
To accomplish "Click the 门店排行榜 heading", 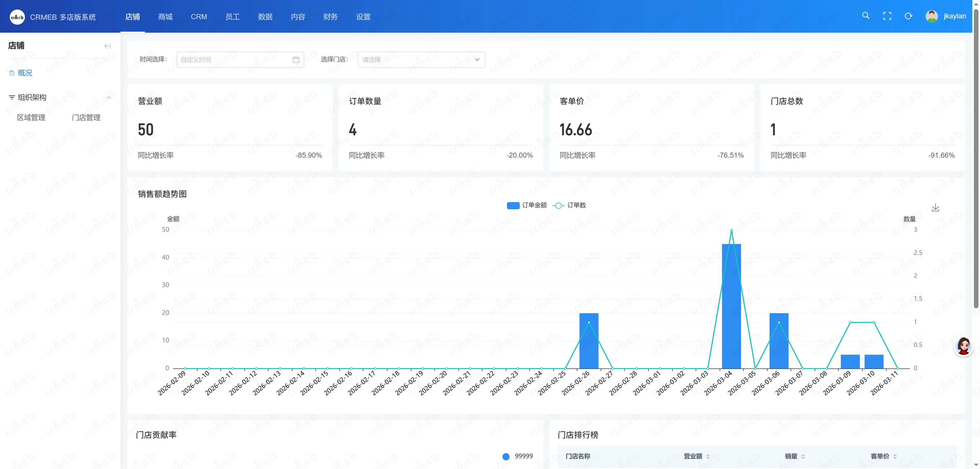I will [x=578, y=435].
